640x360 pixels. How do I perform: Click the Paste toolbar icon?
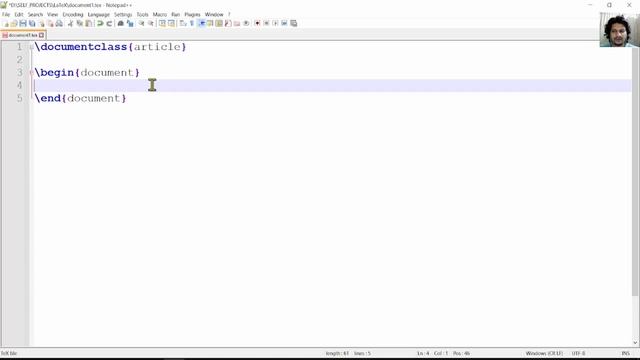pos(88,23)
